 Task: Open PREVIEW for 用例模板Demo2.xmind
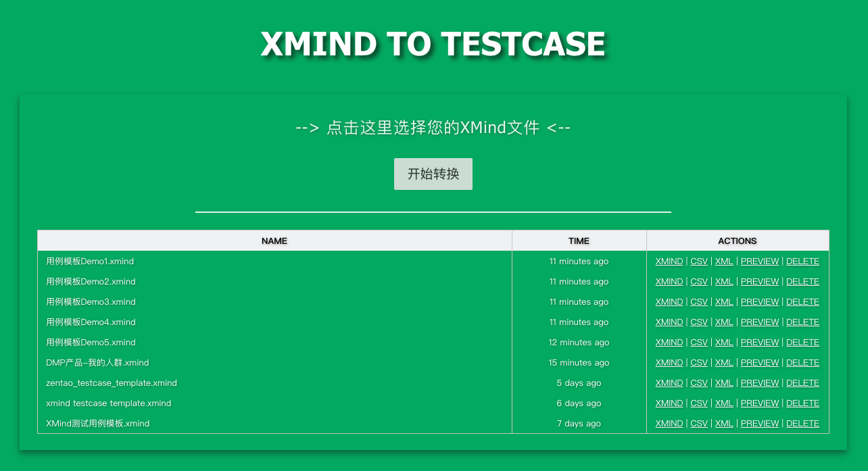click(759, 281)
